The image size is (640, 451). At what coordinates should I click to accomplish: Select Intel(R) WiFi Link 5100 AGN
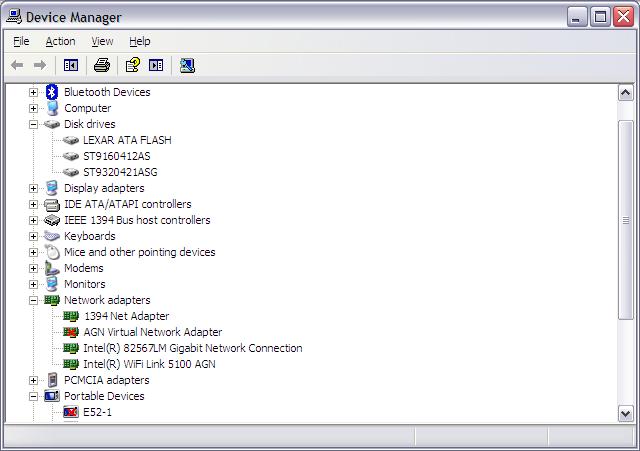(x=149, y=364)
